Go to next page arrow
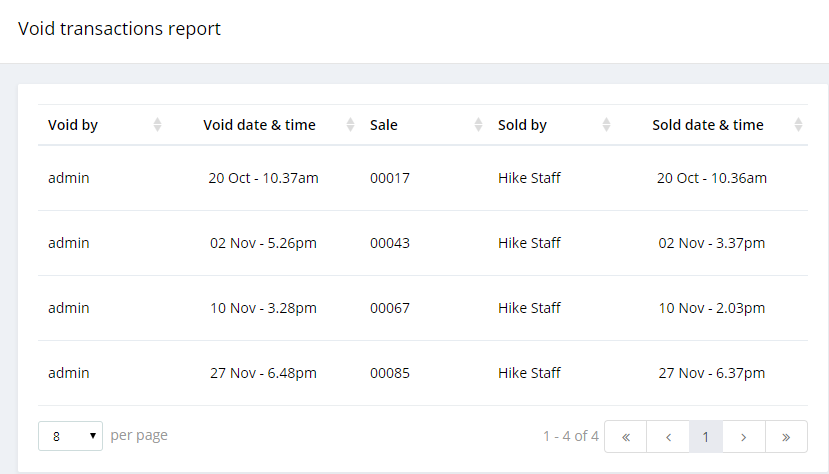 [744, 436]
